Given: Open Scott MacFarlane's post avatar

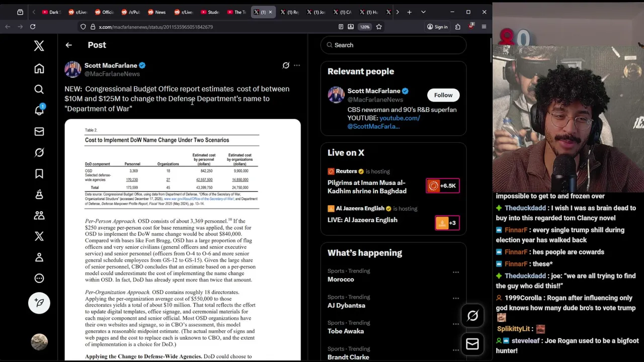Looking at the screenshot, I should click(x=72, y=69).
